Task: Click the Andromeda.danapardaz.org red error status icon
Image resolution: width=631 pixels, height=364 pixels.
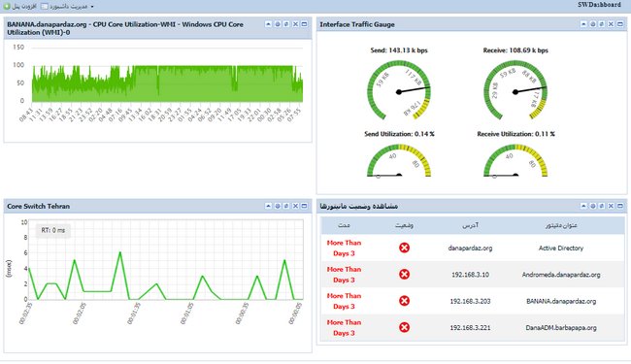Action: coord(405,275)
